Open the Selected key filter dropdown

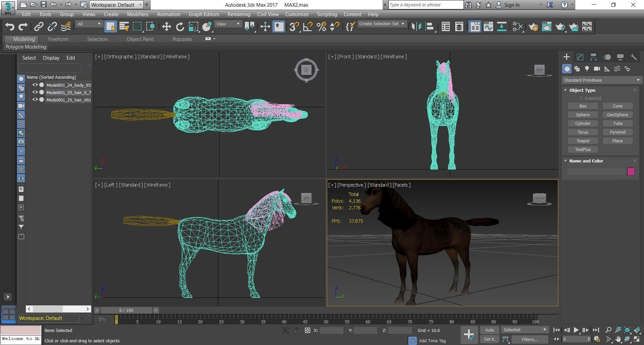pos(525,330)
